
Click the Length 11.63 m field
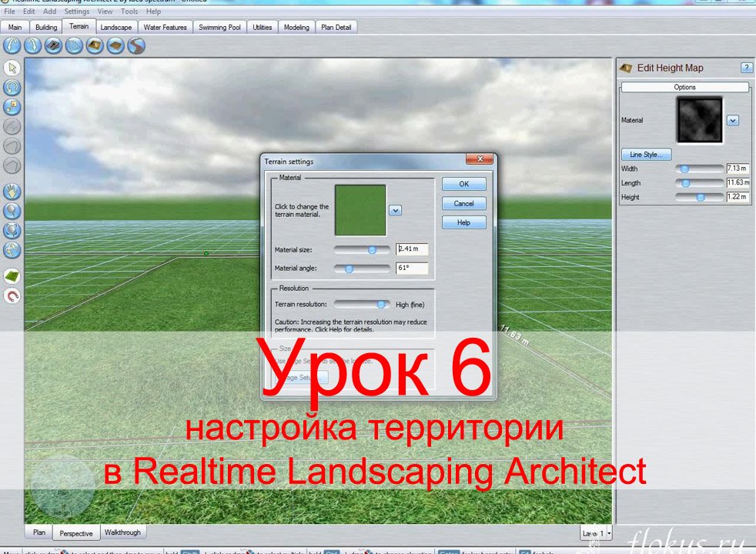click(738, 182)
